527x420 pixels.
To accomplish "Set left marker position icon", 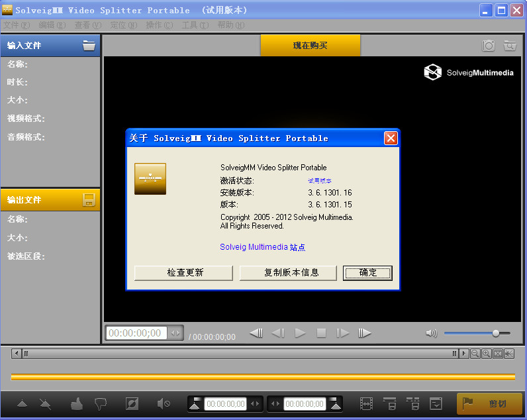I will [x=195, y=403].
